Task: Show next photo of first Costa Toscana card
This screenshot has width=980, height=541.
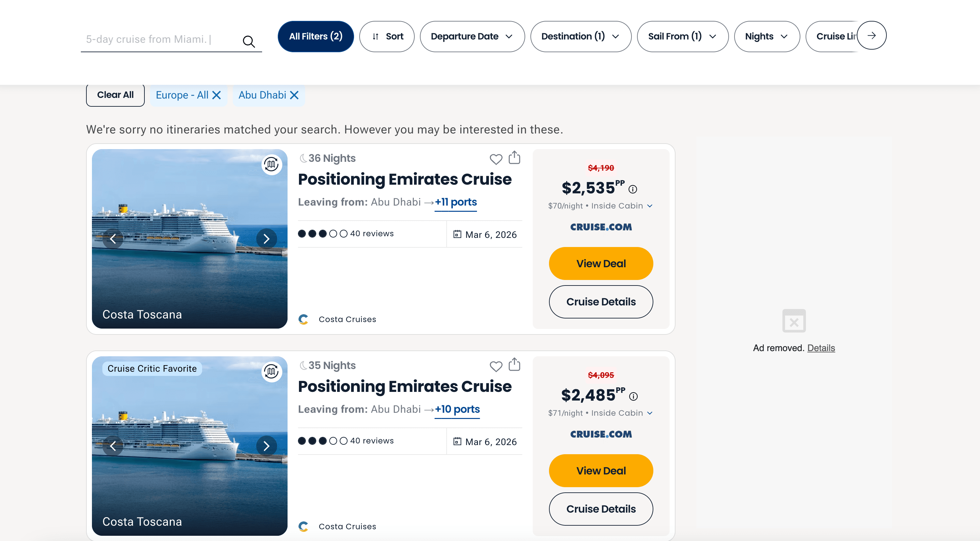Action: click(x=266, y=239)
